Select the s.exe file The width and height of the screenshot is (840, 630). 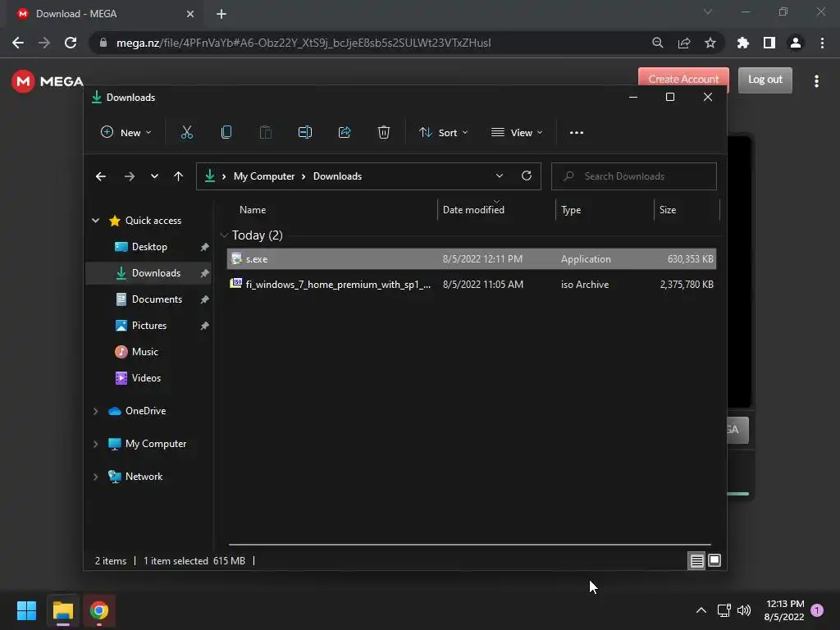[x=472, y=258]
